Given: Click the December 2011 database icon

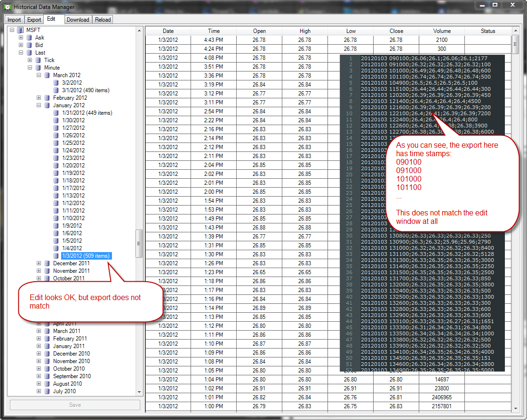Looking at the screenshot, I should pos(48,263).
